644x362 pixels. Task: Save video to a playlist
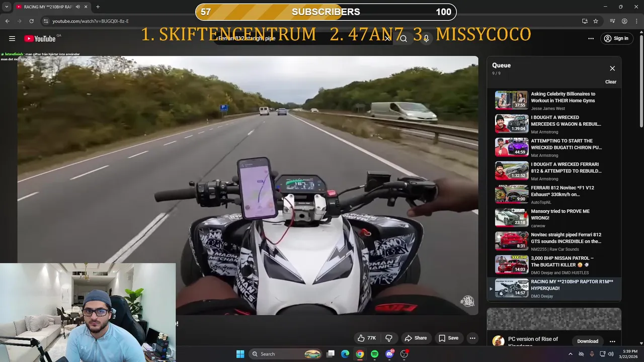(448, 338)
